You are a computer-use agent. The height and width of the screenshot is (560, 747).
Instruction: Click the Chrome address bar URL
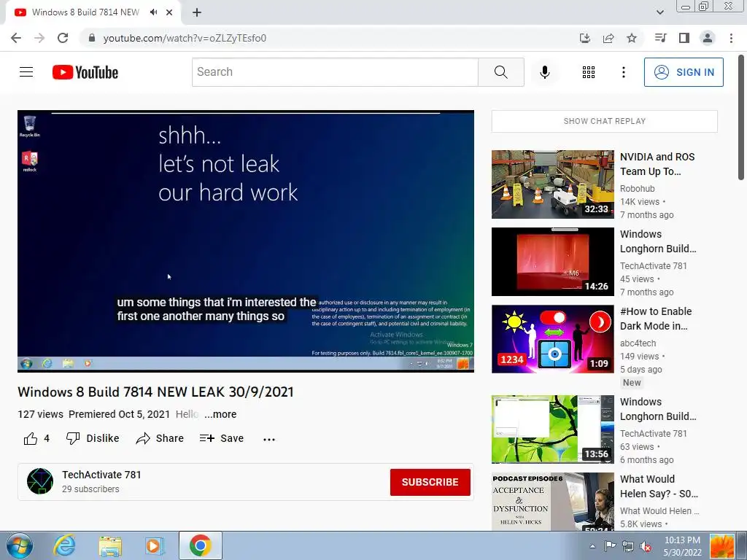[185, 38]
